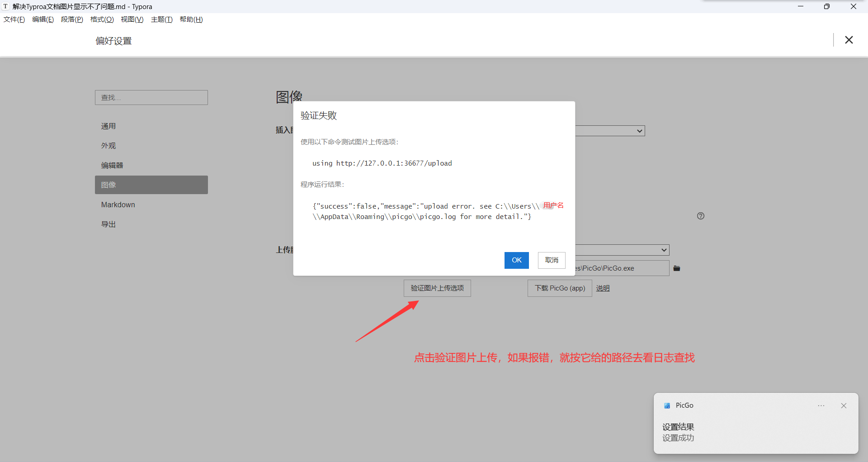Select Markdown in preferences sidebar
The width and height of the screenshot is (868, 462).
tap(151, 205)
